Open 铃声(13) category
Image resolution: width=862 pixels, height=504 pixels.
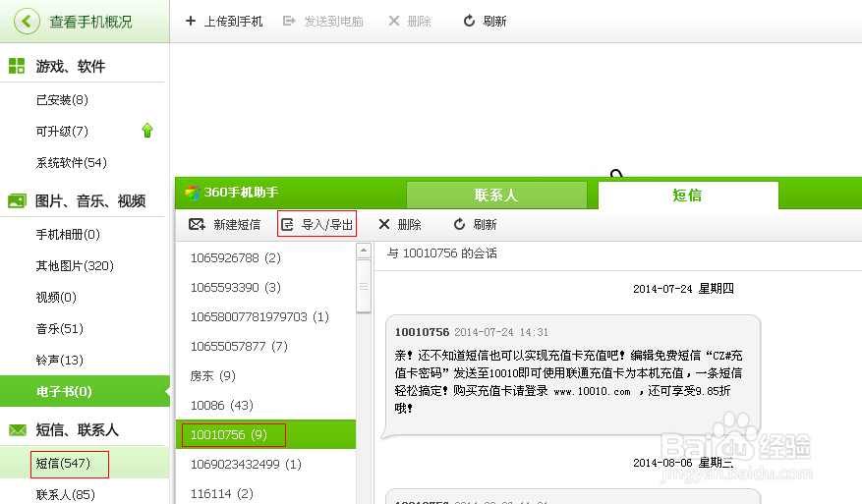click(x=59, y=360)
